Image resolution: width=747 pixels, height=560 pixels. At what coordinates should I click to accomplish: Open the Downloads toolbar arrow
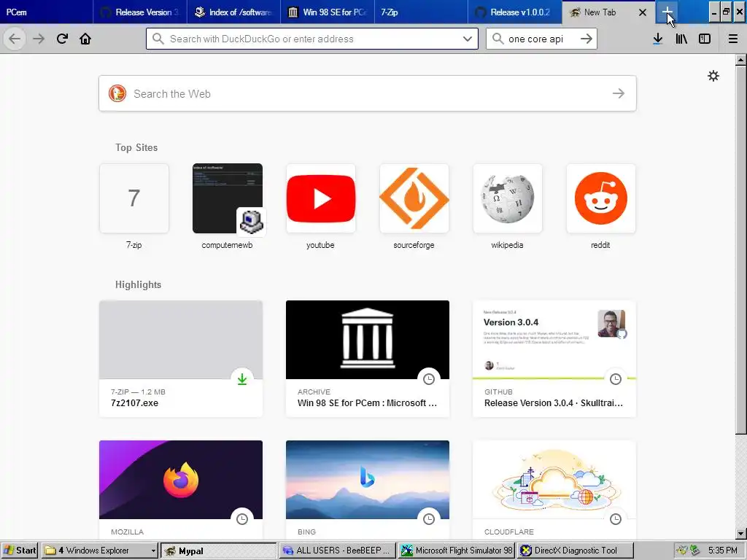coord(658,39)
